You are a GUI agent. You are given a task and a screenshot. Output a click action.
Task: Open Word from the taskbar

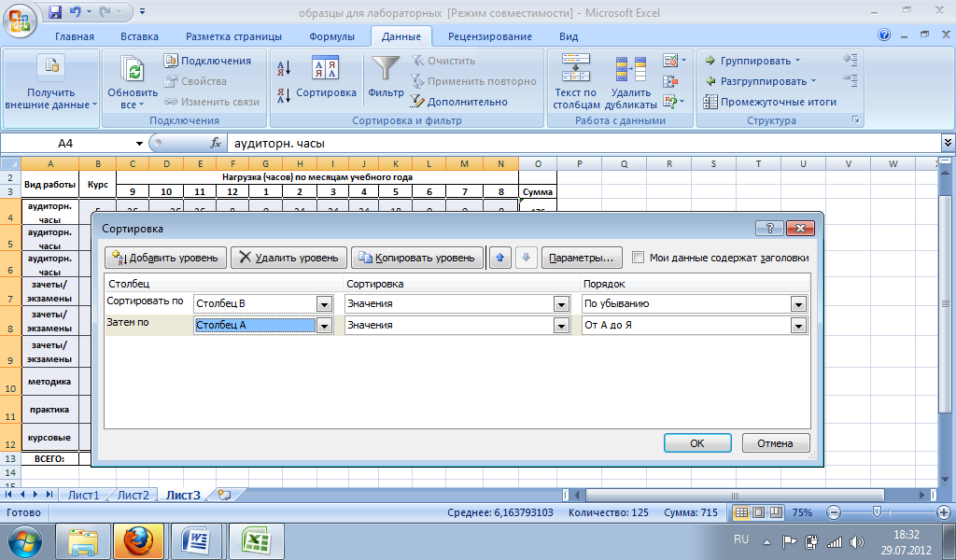tap(196, 540)
